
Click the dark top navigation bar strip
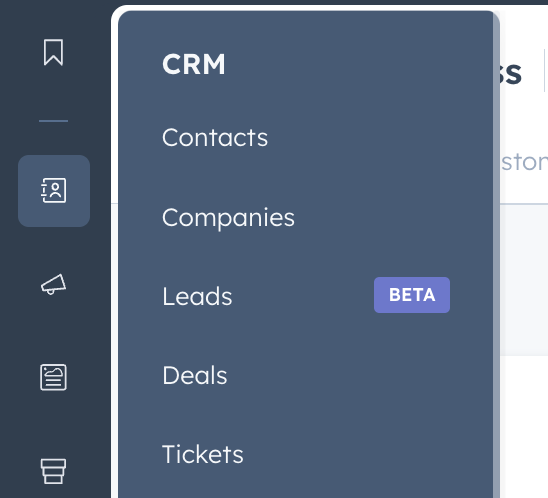point(330,2)
